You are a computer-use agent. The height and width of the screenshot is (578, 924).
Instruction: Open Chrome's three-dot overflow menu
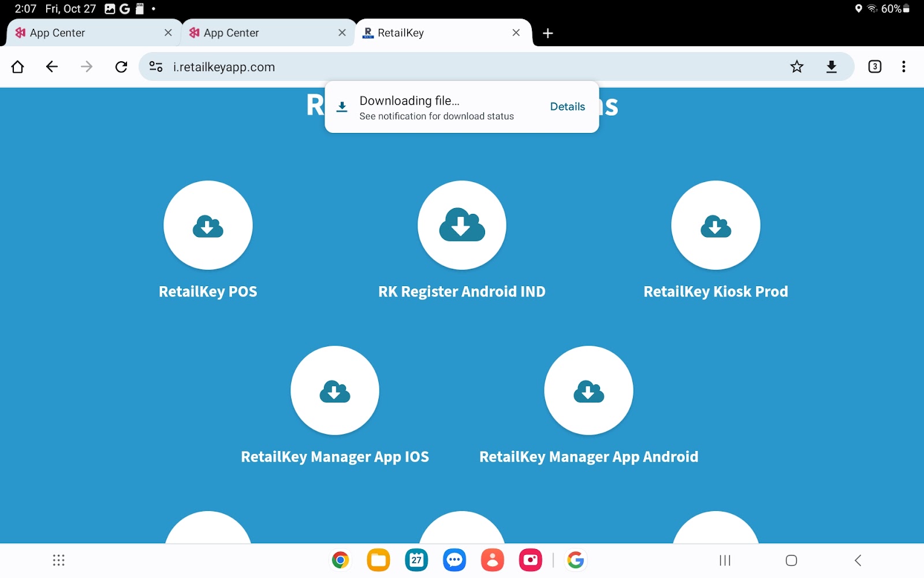click(x=904, y=66)
